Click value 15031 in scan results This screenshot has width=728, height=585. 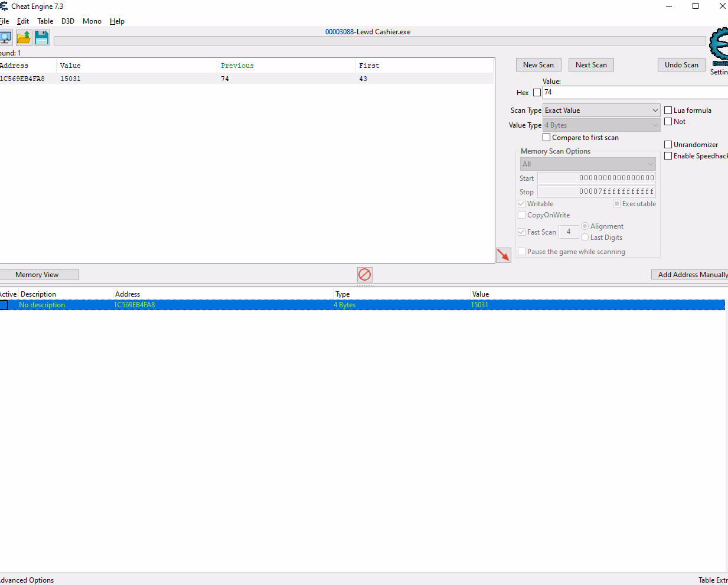(70, 79)
